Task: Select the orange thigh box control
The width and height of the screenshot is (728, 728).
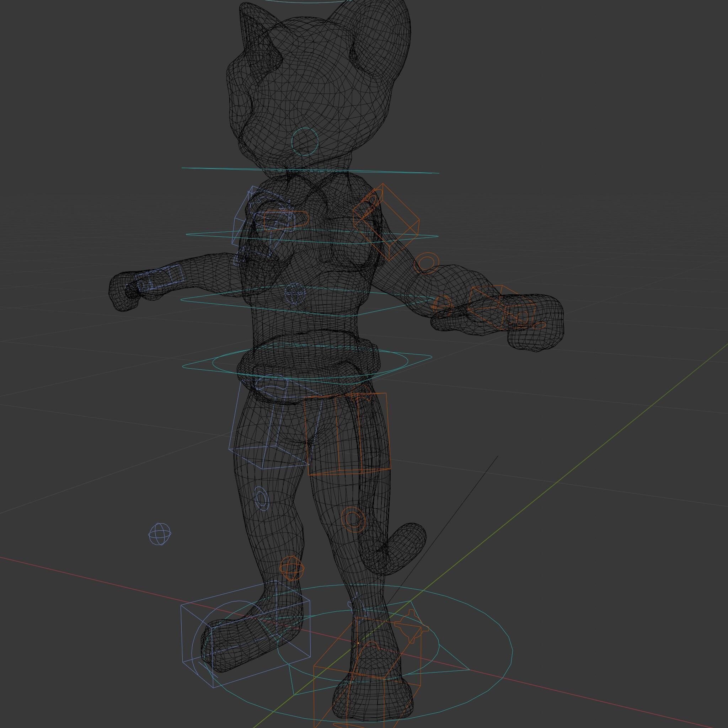Action: (347, 434)
